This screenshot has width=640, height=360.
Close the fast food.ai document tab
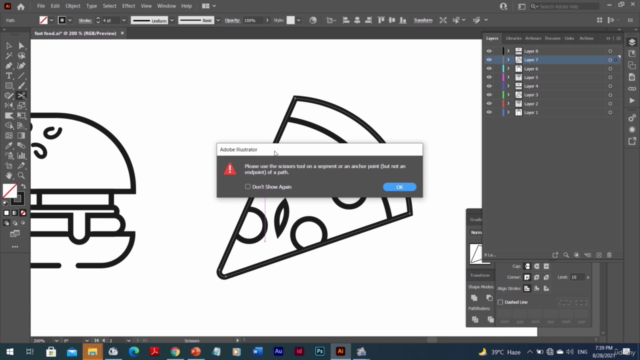tap(122, 33)
